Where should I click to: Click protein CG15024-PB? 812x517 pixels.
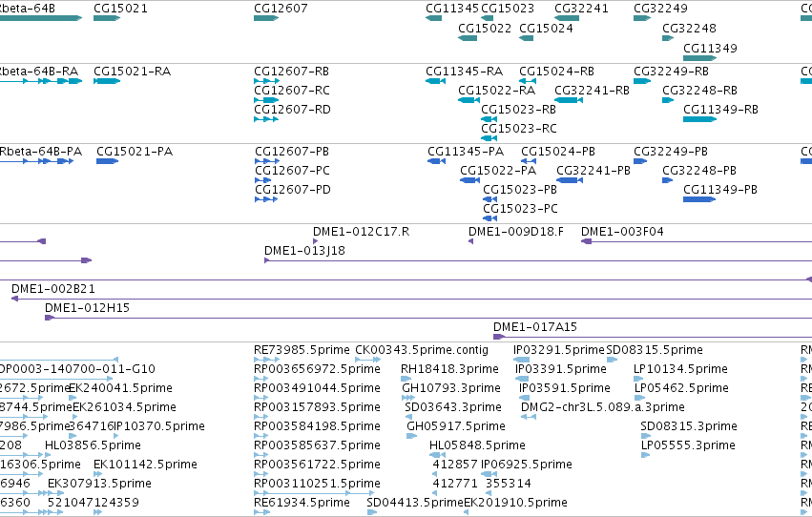529,161
